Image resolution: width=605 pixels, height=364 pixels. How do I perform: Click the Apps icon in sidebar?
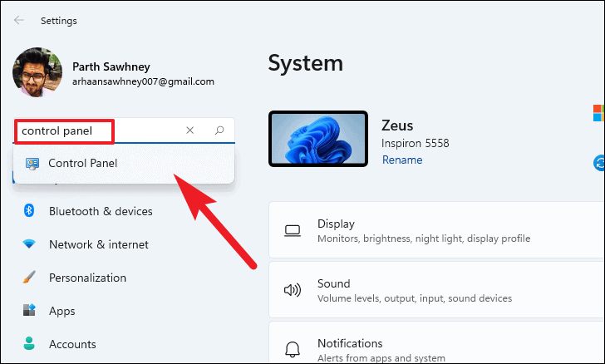[x=29, y=310]
